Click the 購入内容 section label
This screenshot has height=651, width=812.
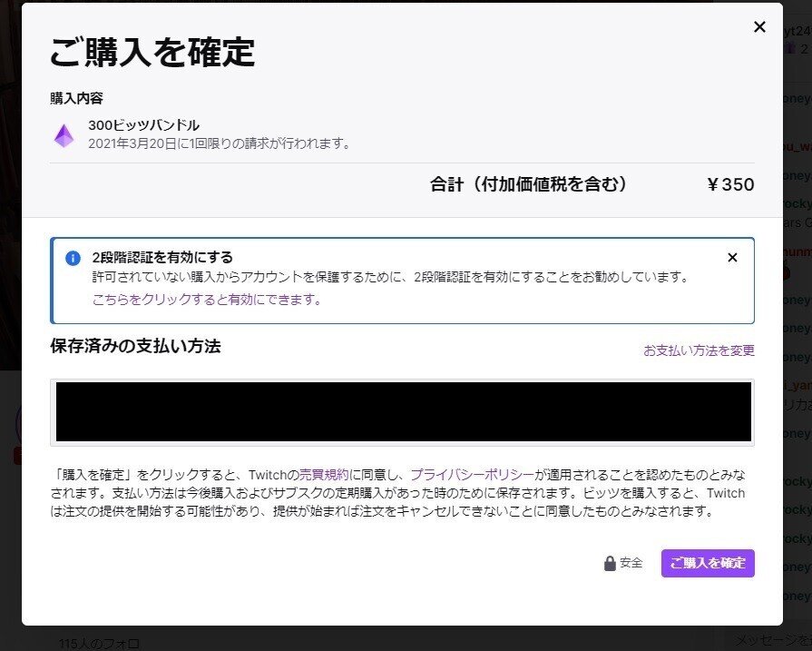coord(76,98)
